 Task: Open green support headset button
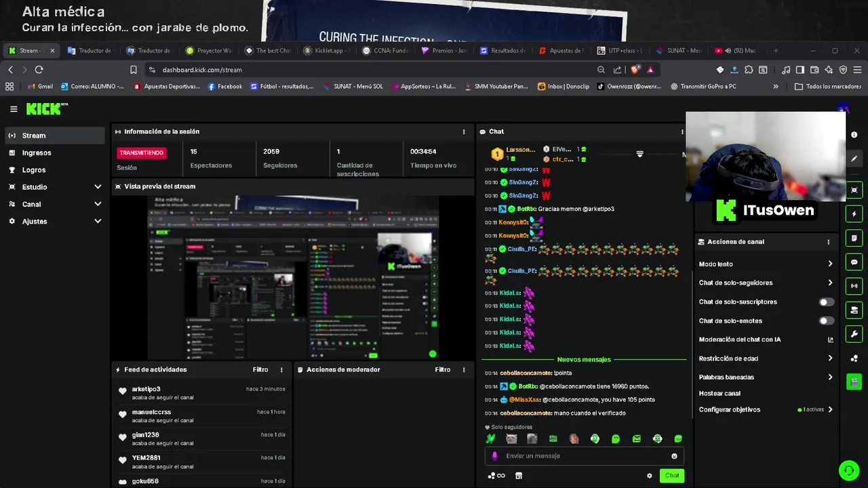click(848, 470)
